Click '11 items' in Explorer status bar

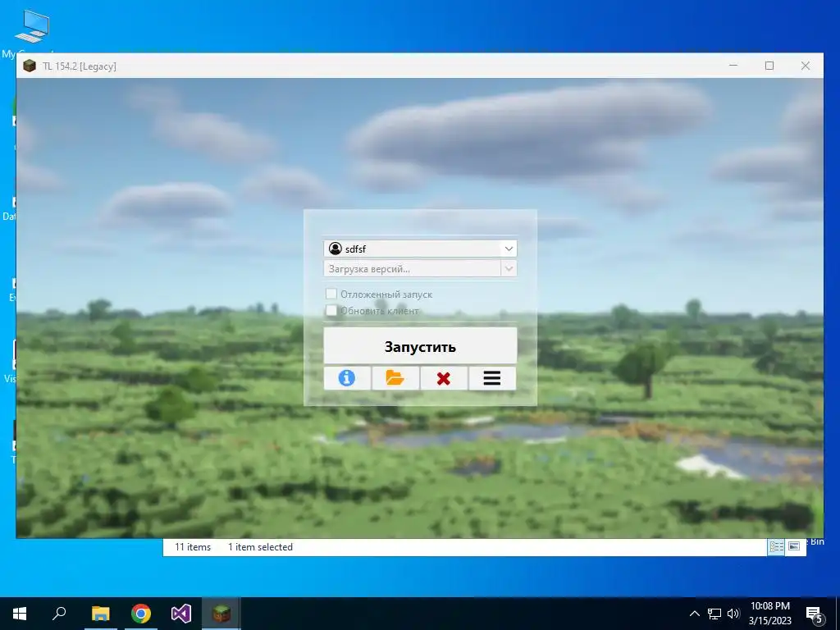point(193,547)
